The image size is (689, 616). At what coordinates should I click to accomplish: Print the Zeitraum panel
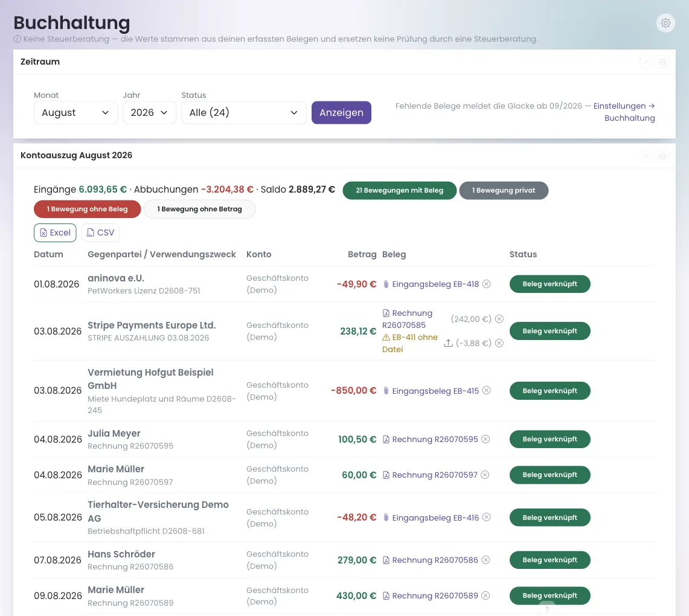(x=662, y=62)
